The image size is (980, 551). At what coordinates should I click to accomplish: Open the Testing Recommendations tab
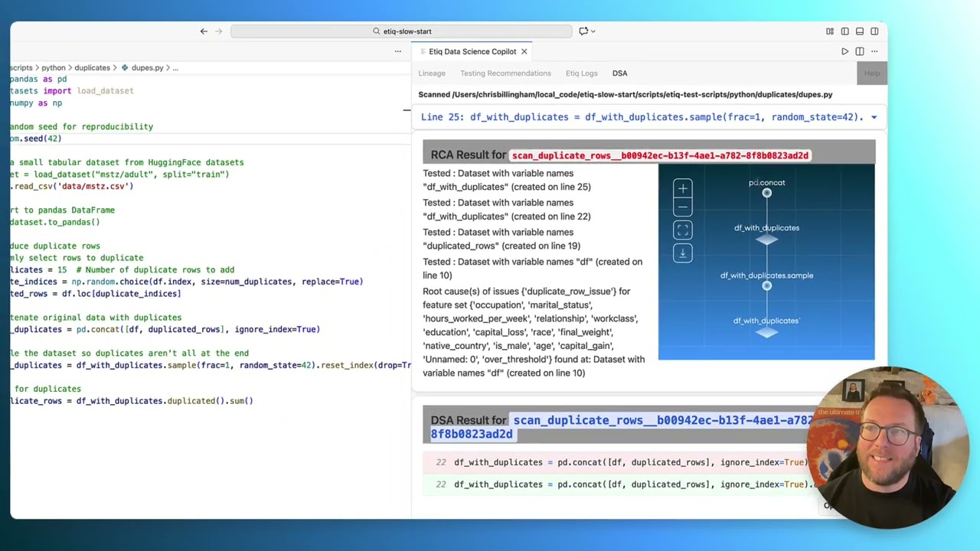(x=505, y=73)
